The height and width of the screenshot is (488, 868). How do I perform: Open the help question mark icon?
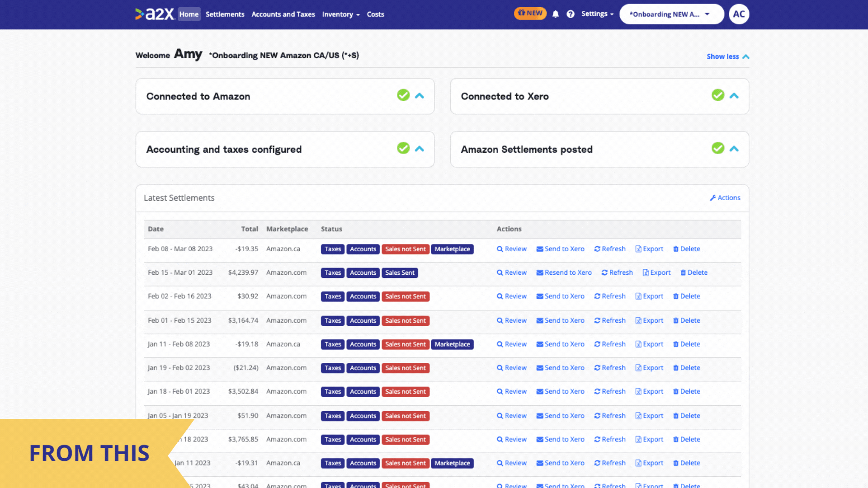coord(571,14)
